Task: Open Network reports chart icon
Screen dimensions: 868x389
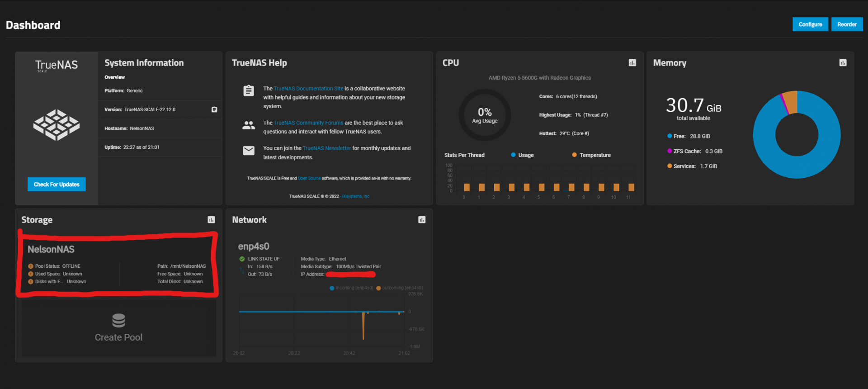Action: pos(422,220)
